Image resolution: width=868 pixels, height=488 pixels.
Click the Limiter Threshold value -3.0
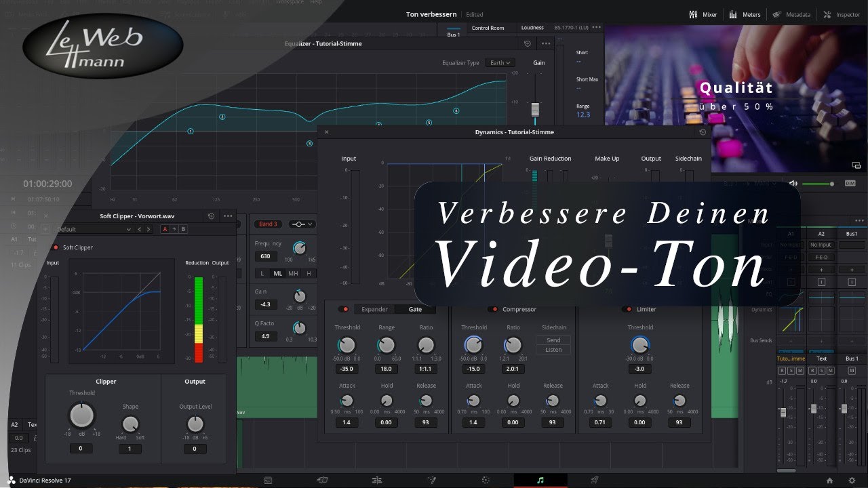point(639,369)
